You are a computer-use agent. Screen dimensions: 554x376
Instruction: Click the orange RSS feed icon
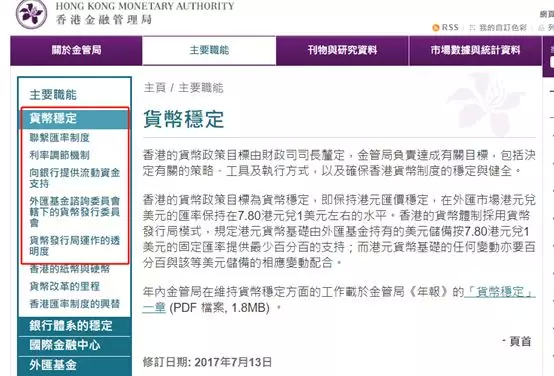pos(436,28)
